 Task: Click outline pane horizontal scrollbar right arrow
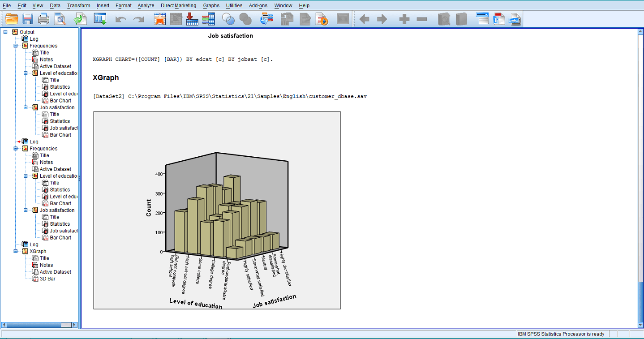[x=74, y=325]
